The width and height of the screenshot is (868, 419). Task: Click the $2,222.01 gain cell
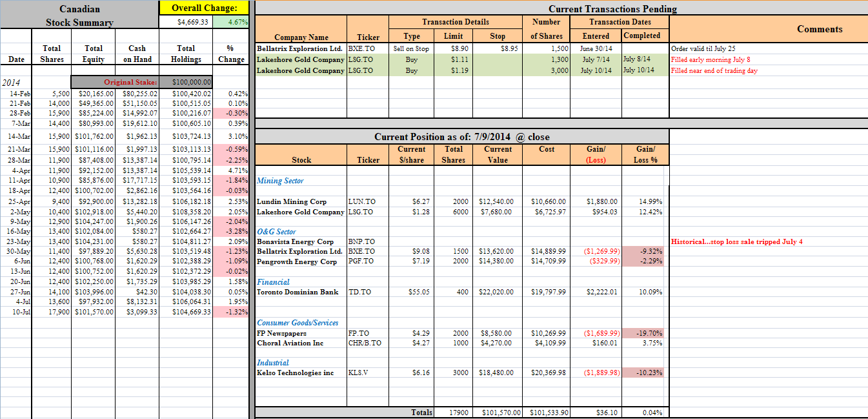pos(596,292)
